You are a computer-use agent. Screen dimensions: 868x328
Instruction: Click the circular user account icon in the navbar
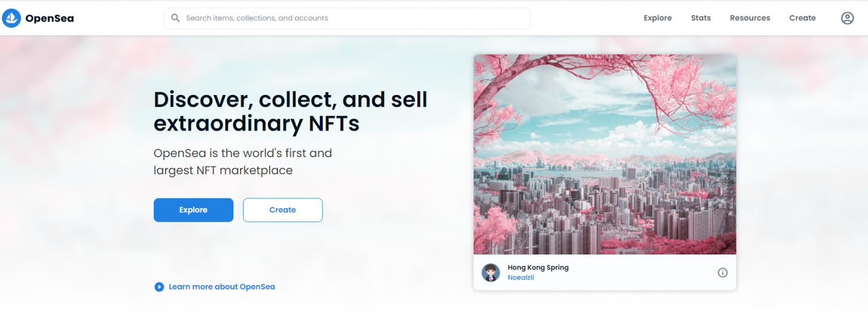click(x=847, y=18)
